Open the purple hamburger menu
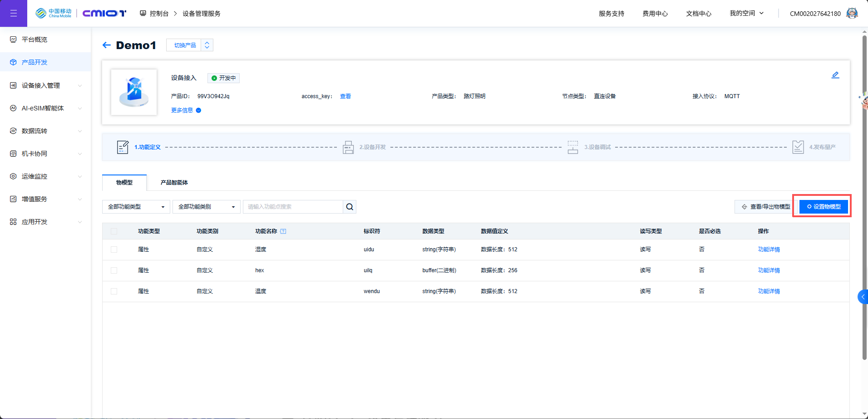This screenshot has height=419, width=868. (14, 13)
